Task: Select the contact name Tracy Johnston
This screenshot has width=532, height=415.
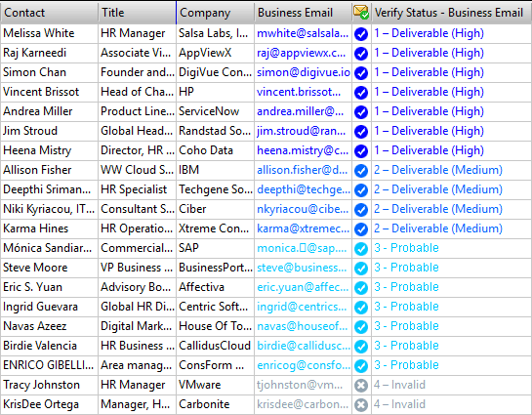Action: tap(41, 385)
